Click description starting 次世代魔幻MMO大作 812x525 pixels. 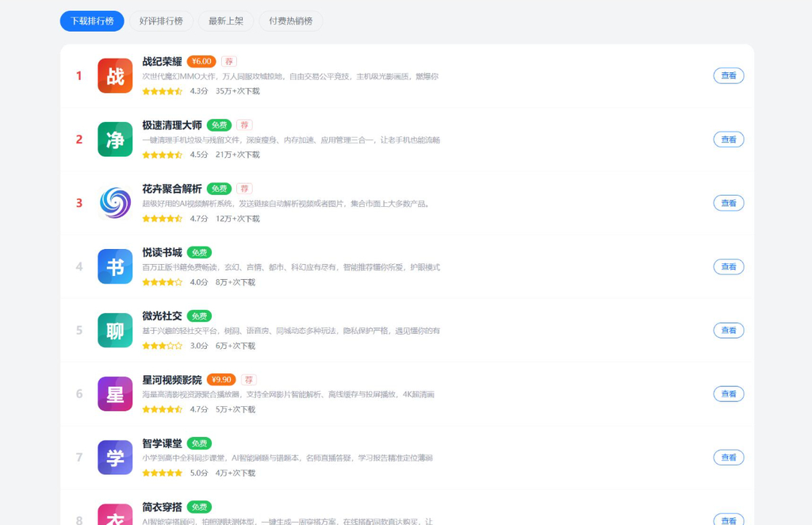click(290, 77)
